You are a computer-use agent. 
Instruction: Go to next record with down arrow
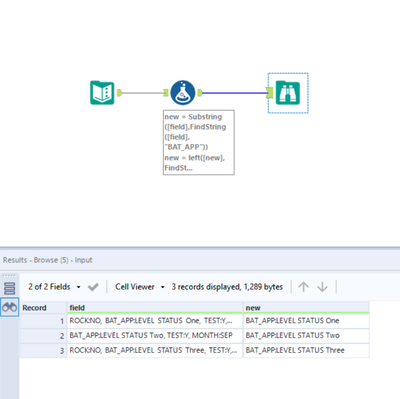tap(322, 287)
